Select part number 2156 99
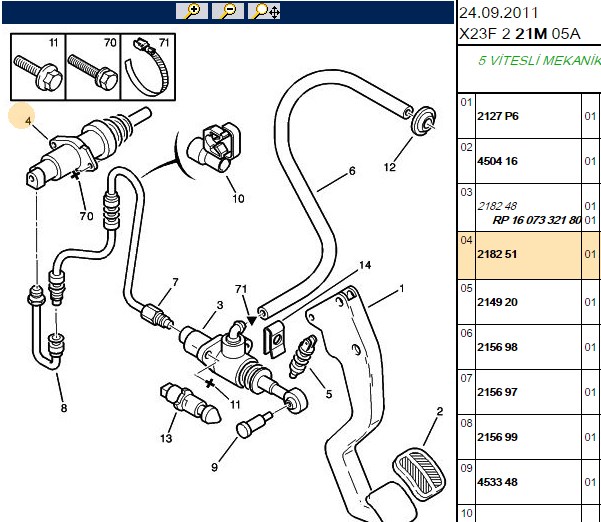This screenshot has height=522, width=601. coord(497,437)
